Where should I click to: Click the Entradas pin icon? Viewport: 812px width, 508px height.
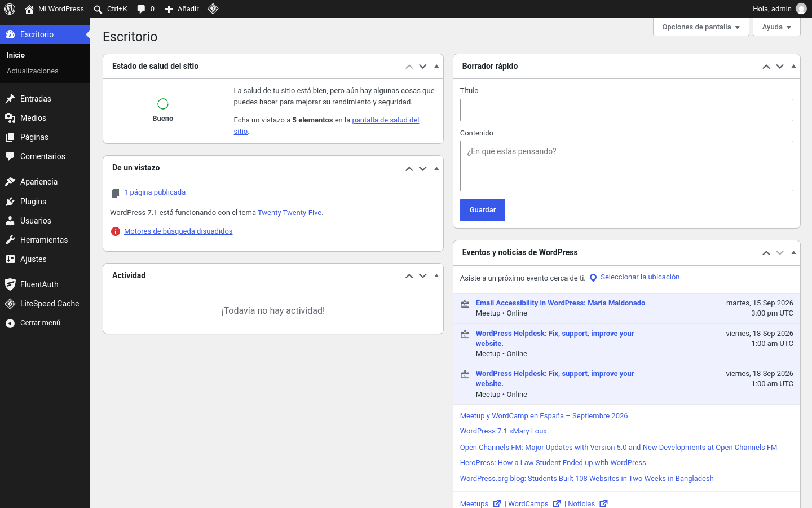10,99
